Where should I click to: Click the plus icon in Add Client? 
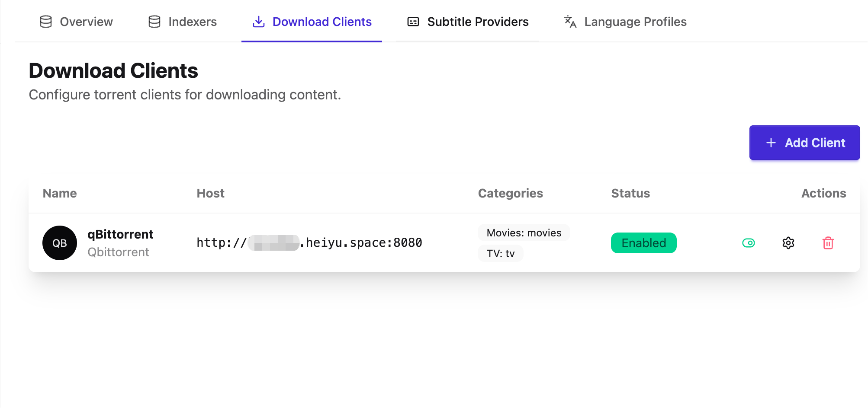point(771,143)
